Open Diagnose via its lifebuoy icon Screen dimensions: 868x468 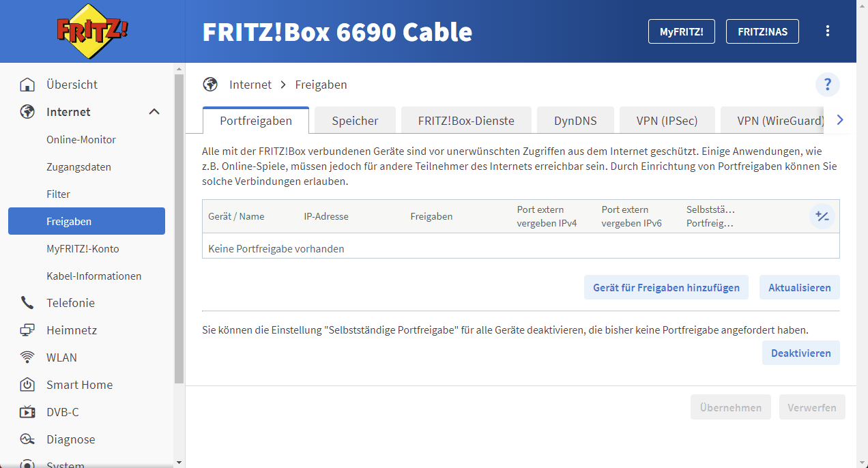point(27,439)
